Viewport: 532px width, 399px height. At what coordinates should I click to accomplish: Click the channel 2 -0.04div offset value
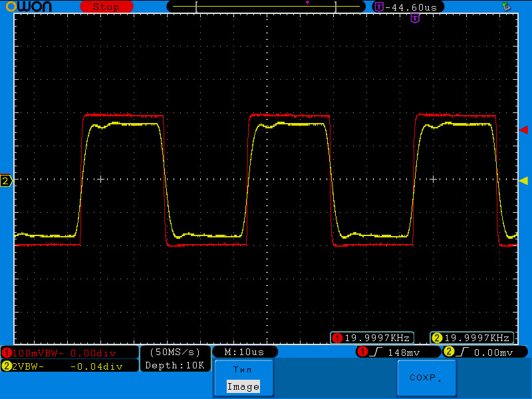[96, 366]
